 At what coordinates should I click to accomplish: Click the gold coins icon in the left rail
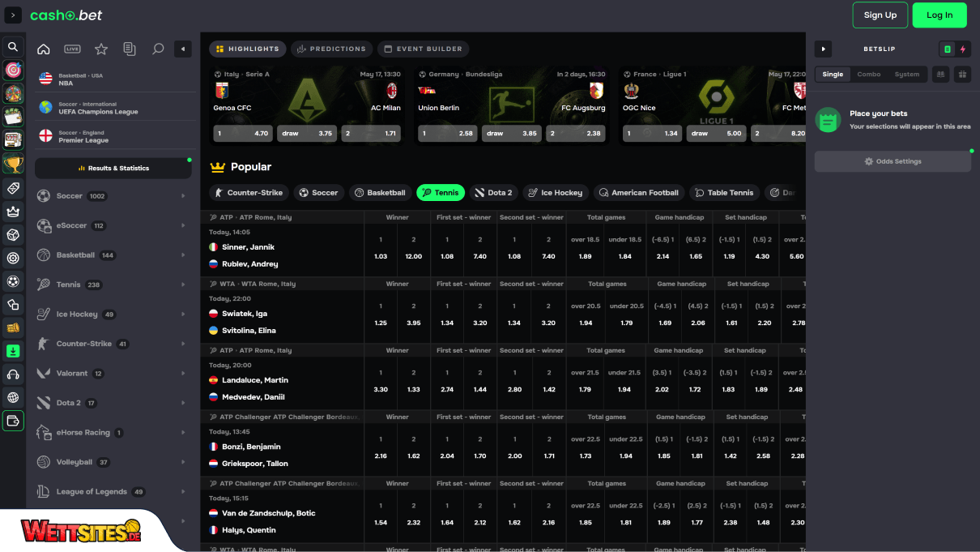pos(13,328)
